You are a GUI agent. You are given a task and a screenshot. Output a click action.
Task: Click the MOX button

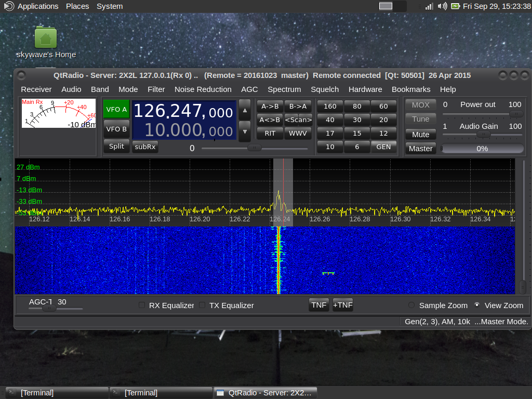[x=420, y=105]
